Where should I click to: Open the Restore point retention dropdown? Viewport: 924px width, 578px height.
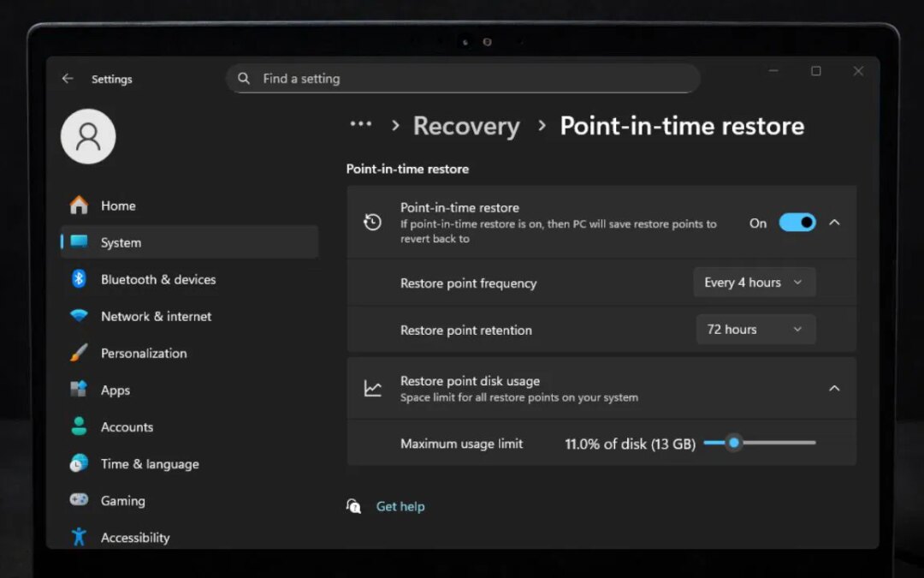[755, 329]
